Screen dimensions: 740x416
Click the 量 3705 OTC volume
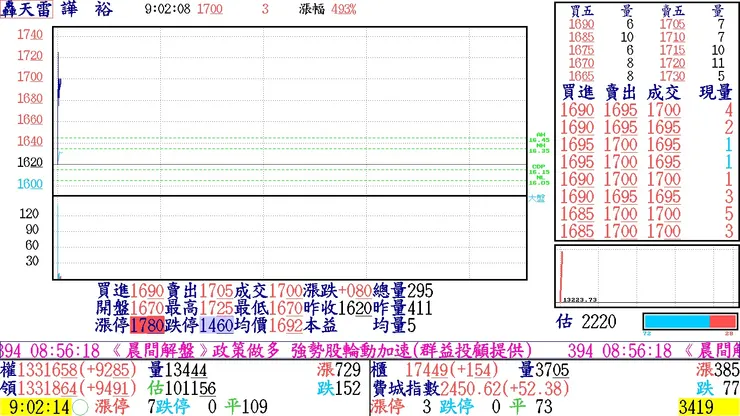coord(544,370)
